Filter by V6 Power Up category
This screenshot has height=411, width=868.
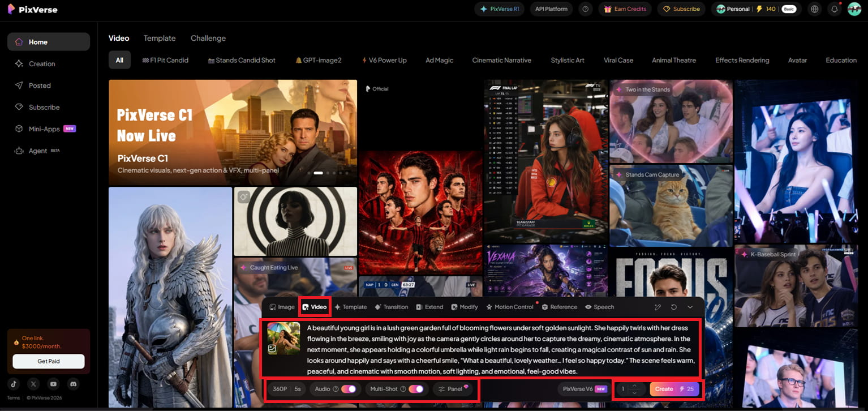pyautogui.click(x=384, y=60)
